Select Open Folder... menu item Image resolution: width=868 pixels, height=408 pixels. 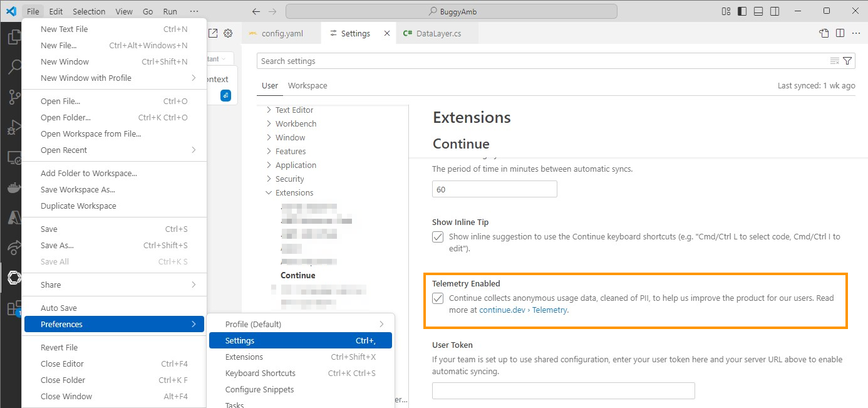114,117
